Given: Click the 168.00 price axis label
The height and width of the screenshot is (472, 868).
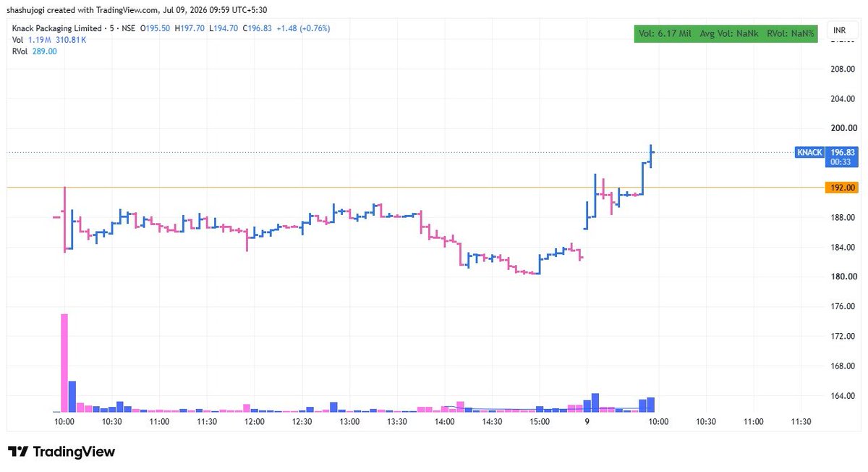Looking at the screenshot, I should 843,366.
